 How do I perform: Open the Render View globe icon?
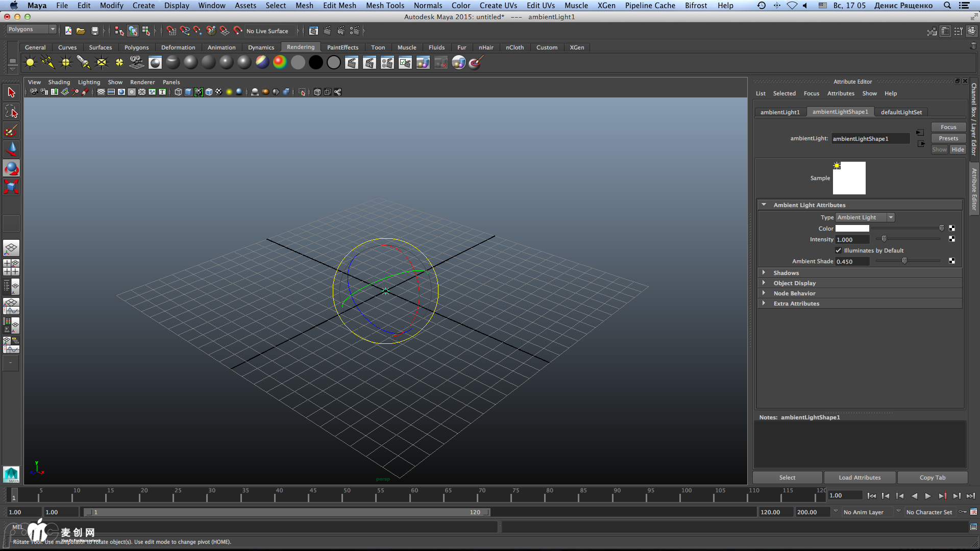point(155,62)
